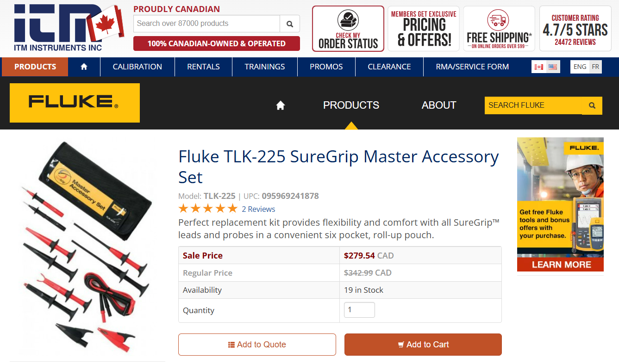Click the search magnifier in the main search bar

tap(289, 23)
